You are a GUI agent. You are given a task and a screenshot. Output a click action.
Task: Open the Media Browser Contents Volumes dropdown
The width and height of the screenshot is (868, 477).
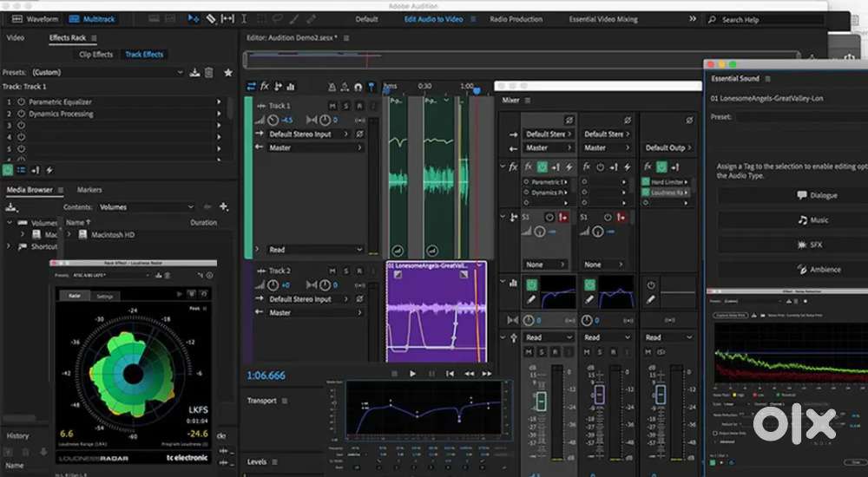coord(146,207)
